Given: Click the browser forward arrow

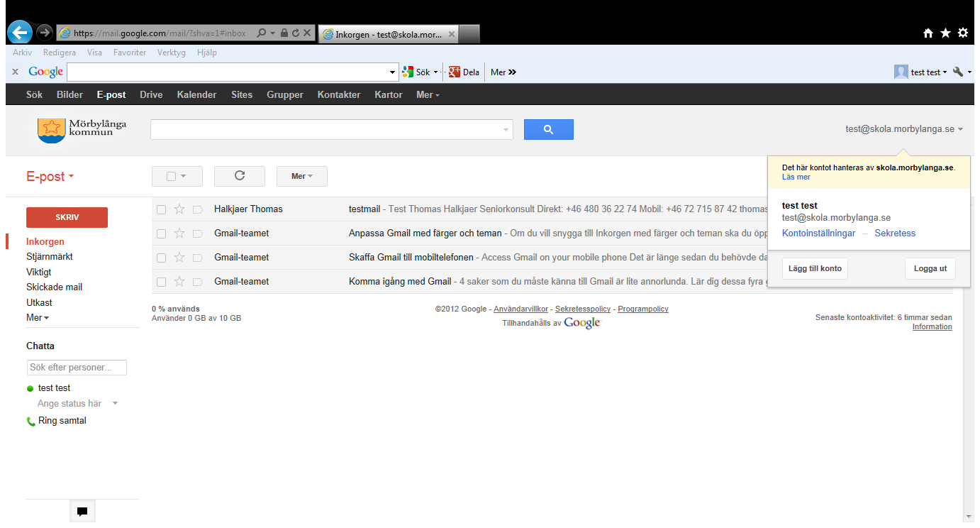Looking at the screenshot, I should (x=45, y=33).
